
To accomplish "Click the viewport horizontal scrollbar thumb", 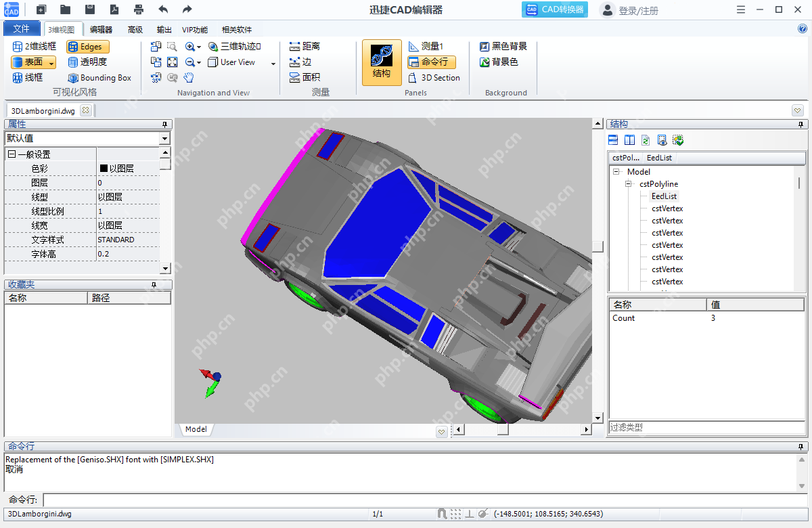I will (503, 429).
